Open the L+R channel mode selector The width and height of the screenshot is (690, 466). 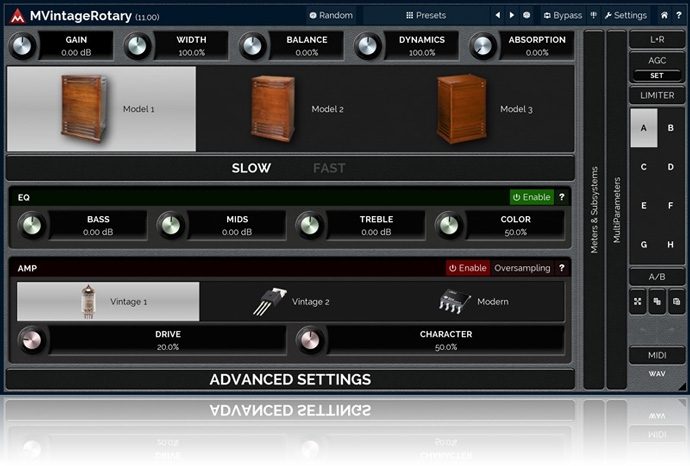click(x=657, y=39)
